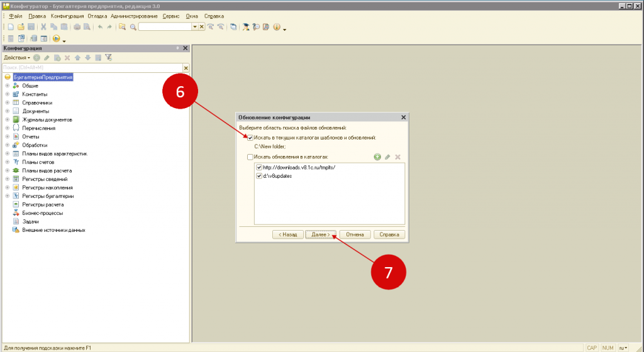Select the БухгалтерияПредприятия root node

pyautogui.click(x=43, y=77)
